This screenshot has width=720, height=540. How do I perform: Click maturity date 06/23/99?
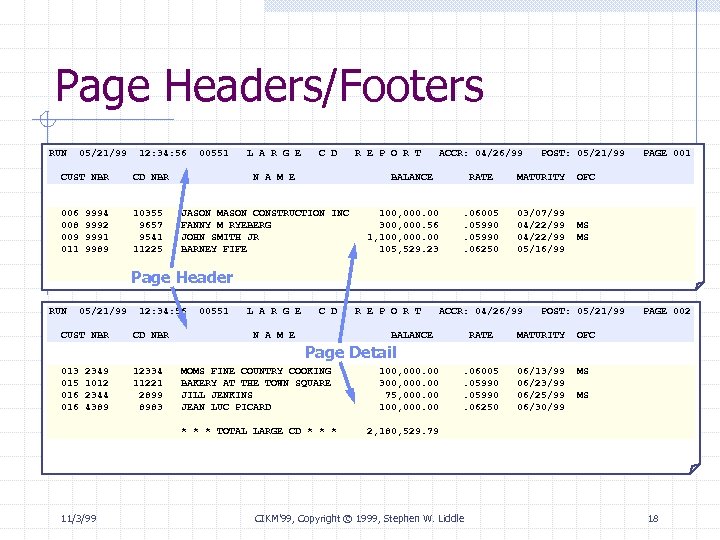pos(541,383)
